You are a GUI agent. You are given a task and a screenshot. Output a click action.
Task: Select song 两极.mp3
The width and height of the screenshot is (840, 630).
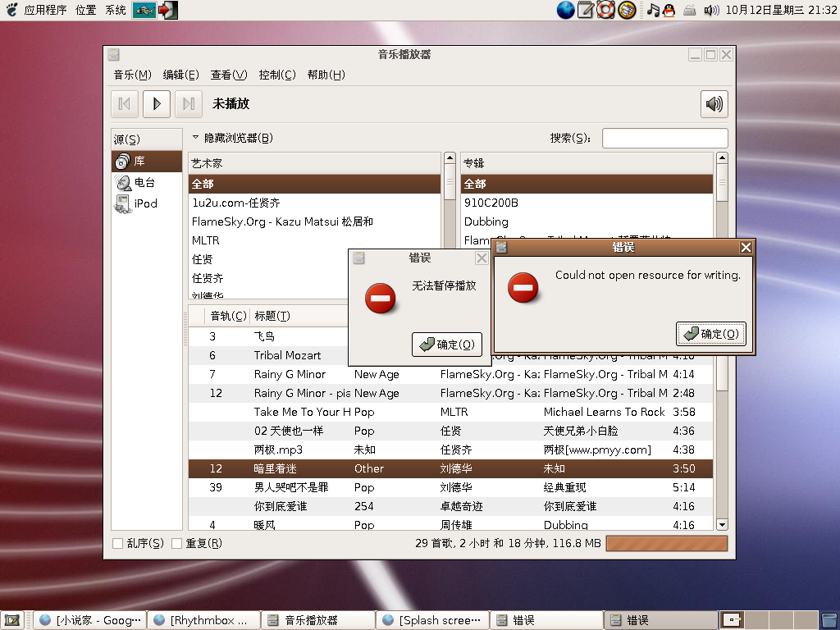click(450, 450)
